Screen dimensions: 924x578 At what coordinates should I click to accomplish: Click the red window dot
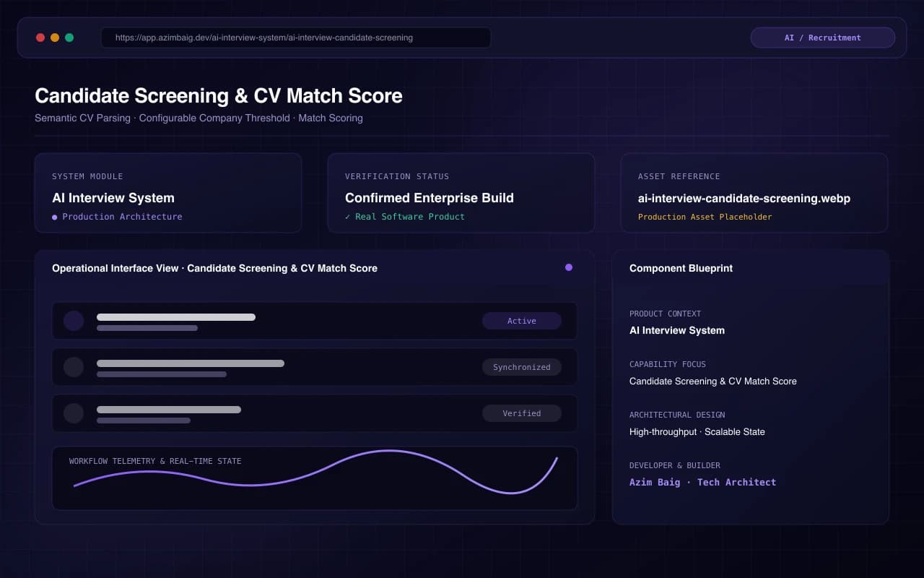40,38
